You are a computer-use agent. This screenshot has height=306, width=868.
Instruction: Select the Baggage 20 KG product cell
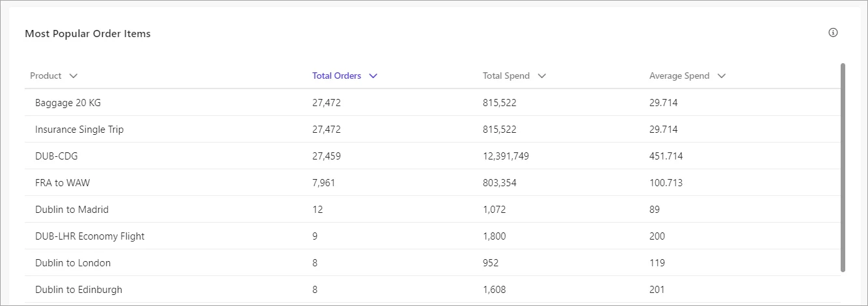[x=68, y=103]
